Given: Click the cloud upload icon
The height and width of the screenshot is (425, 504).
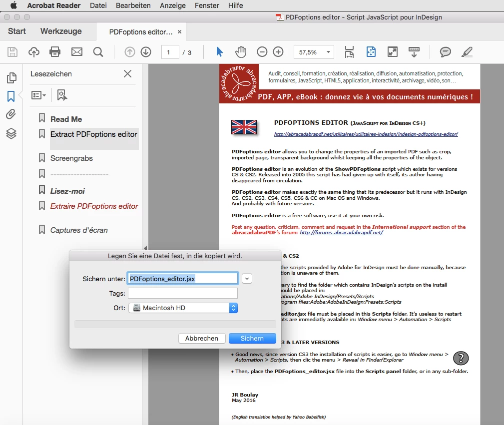Looking at the screenshot, I should pos(34,52).
